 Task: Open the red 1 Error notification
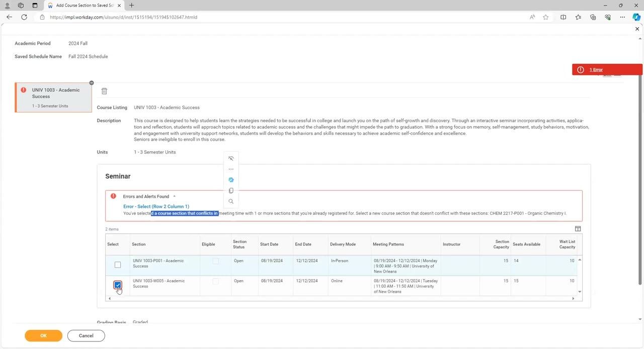607,69
